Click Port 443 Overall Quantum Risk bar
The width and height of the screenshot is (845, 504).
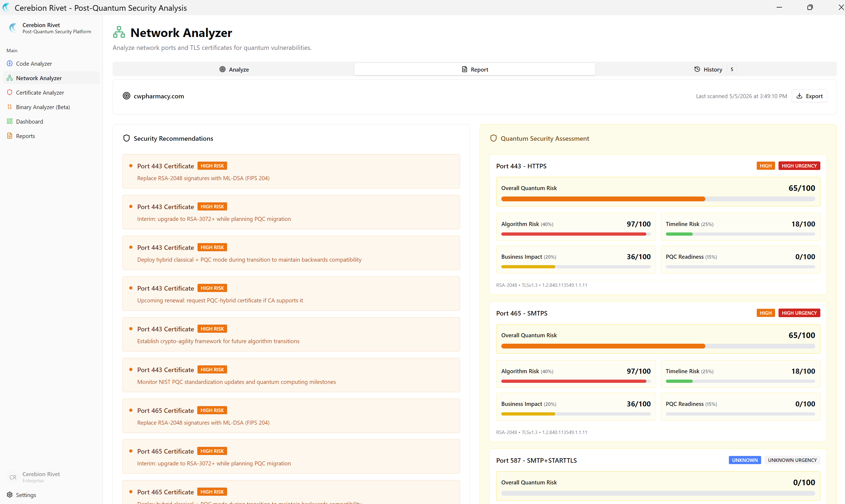(x=658, y=199)
